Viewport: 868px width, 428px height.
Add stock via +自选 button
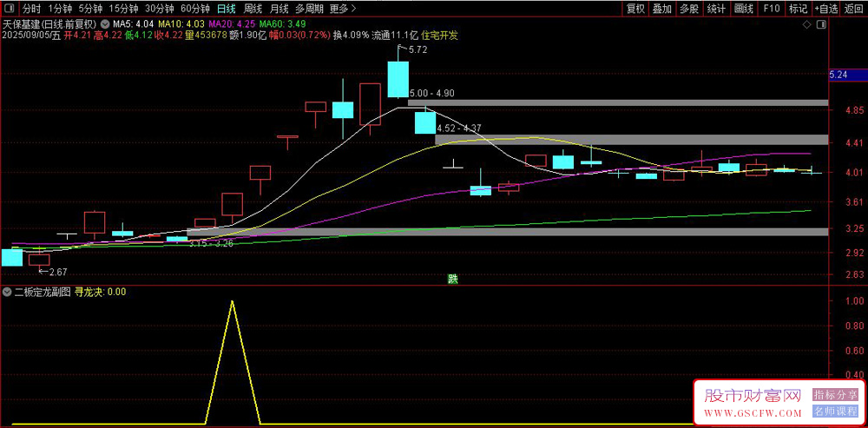(826, 9)
